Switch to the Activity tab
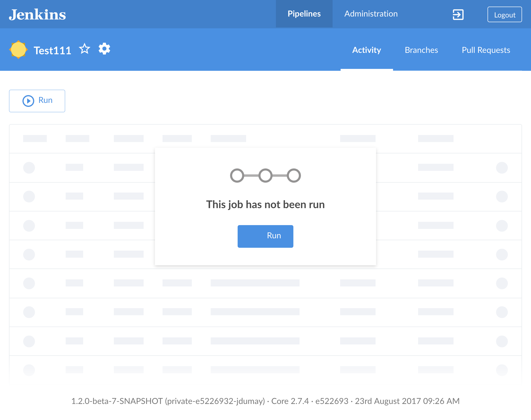This screenshot has height=420, width=531. (366, 50)
